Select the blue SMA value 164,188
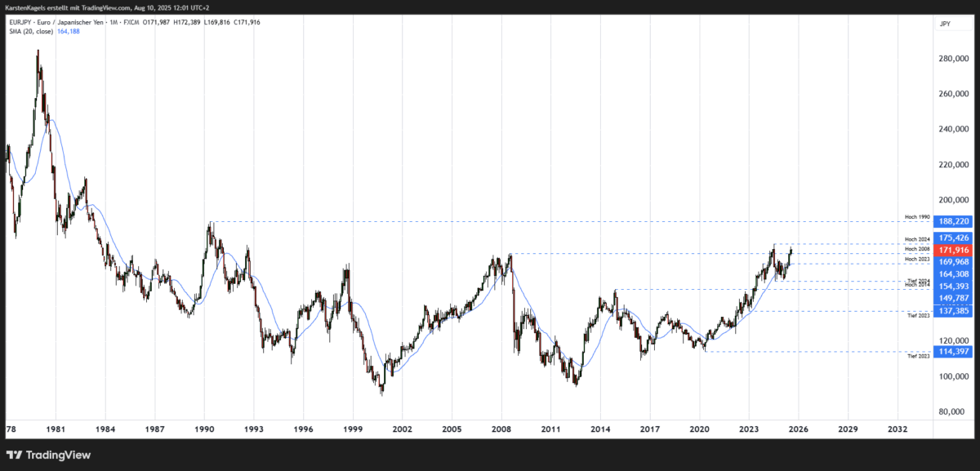This screenshot has width=980, height=471. tap(67, 32)
